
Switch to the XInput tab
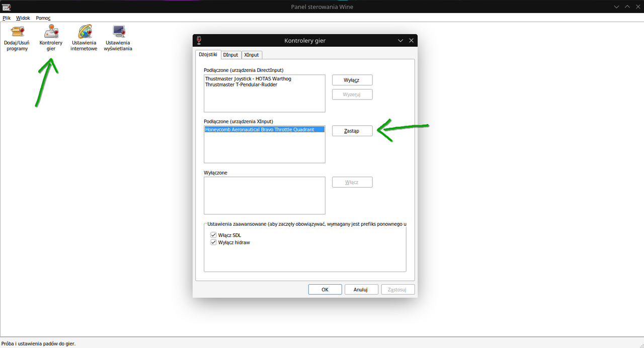pyautogui.click(x=252, y=55)
